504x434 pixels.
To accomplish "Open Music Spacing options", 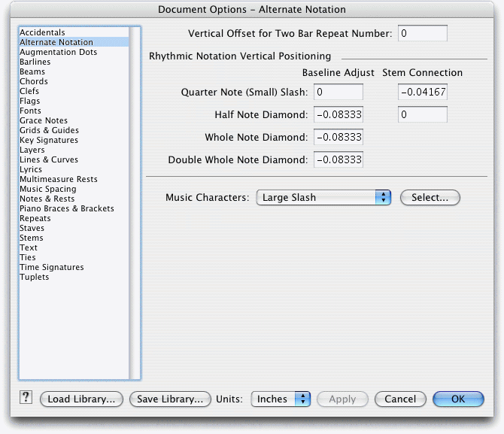I will 74,189.
